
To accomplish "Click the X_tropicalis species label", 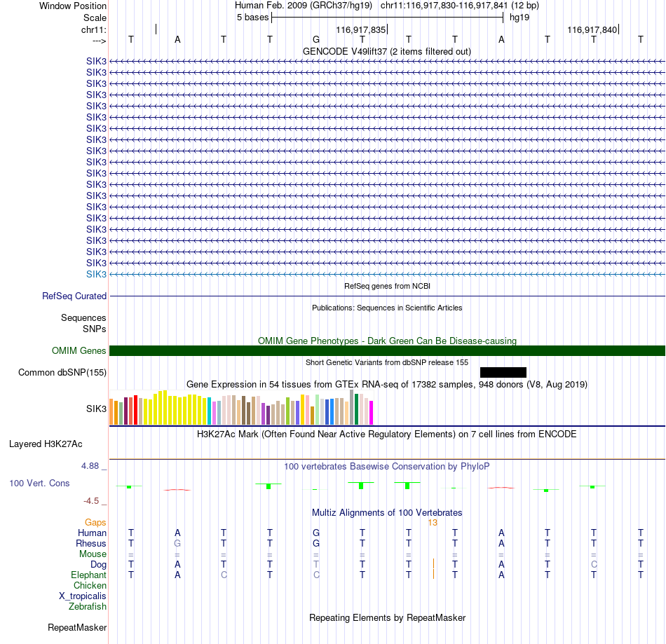I will pos(83,596).
